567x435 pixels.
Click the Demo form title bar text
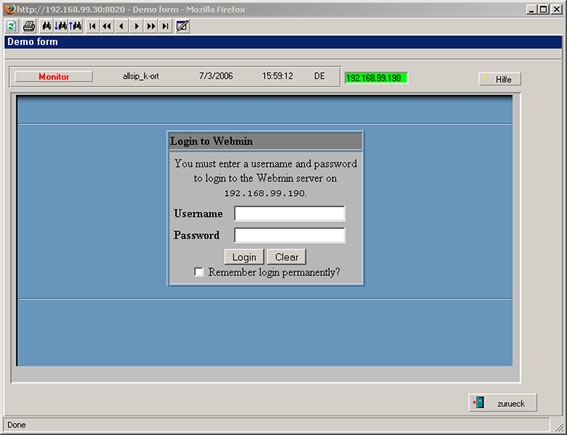tap(33, 42)
